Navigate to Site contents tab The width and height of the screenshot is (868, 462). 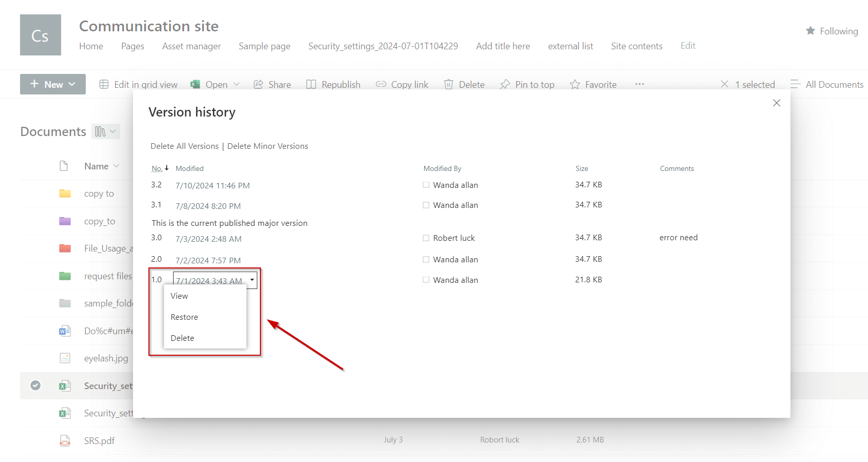pyautogui.click(x=637, y=46)
